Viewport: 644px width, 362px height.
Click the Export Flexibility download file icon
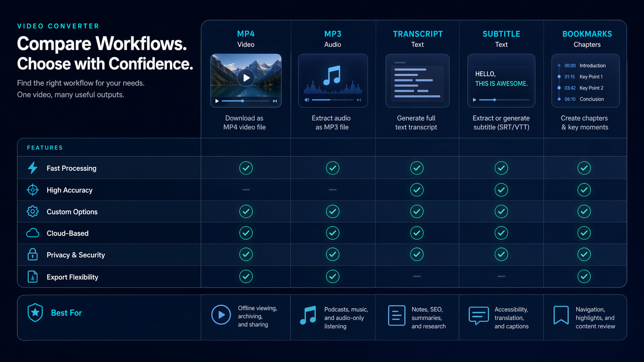33,277
